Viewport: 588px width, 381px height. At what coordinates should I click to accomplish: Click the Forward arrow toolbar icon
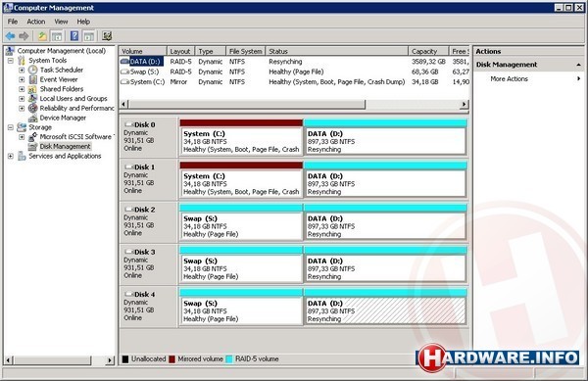pyautogui.click(x=24, y=36)
